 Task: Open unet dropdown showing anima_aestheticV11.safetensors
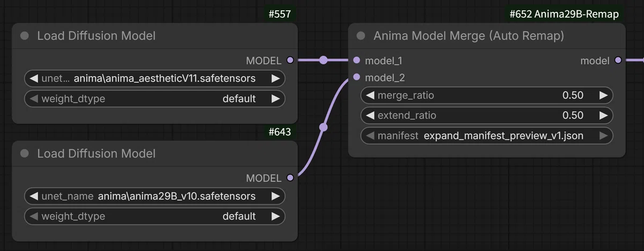coord(155,78)
